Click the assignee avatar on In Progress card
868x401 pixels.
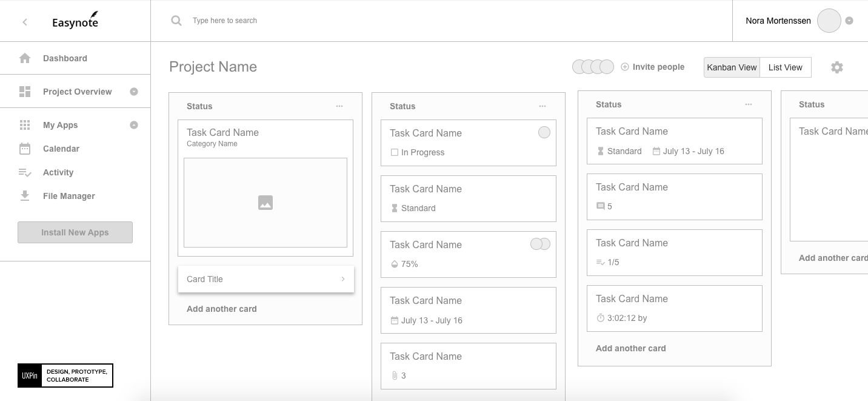[x=544, y=132]
